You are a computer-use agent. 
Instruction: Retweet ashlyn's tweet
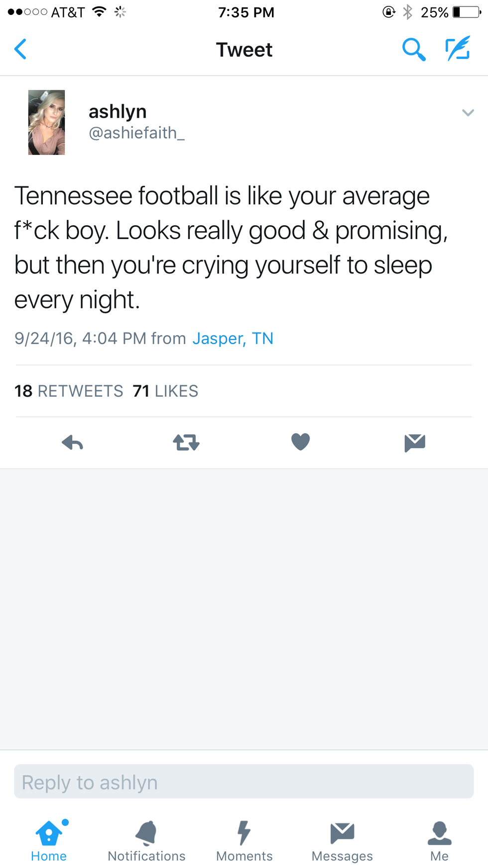click(x=186, y=442)
